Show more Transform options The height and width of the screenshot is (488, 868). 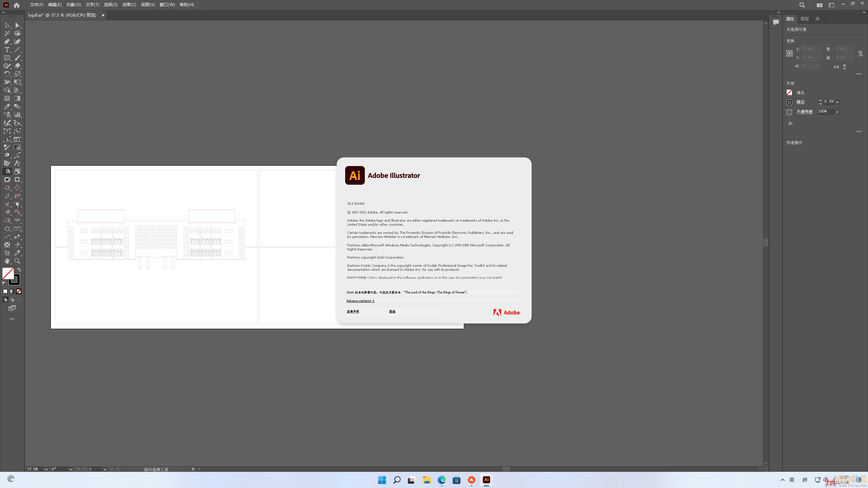[x=859, y=74]
